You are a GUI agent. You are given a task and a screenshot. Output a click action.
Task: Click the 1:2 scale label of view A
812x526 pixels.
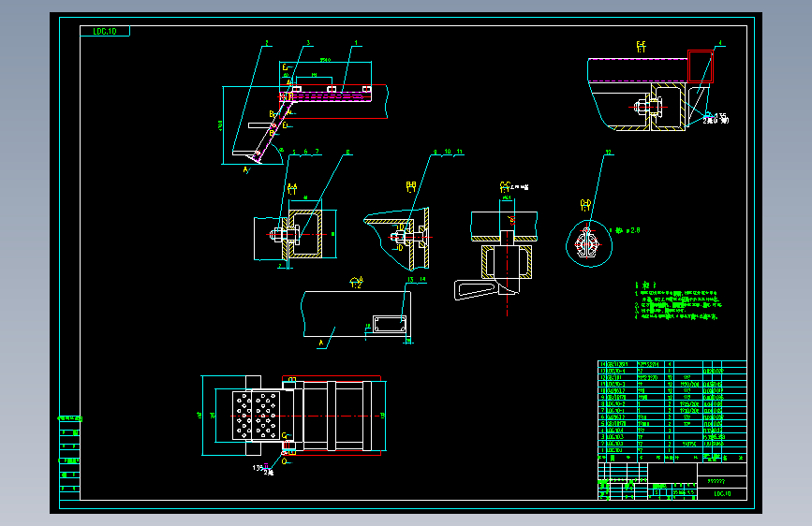point(356,285)
